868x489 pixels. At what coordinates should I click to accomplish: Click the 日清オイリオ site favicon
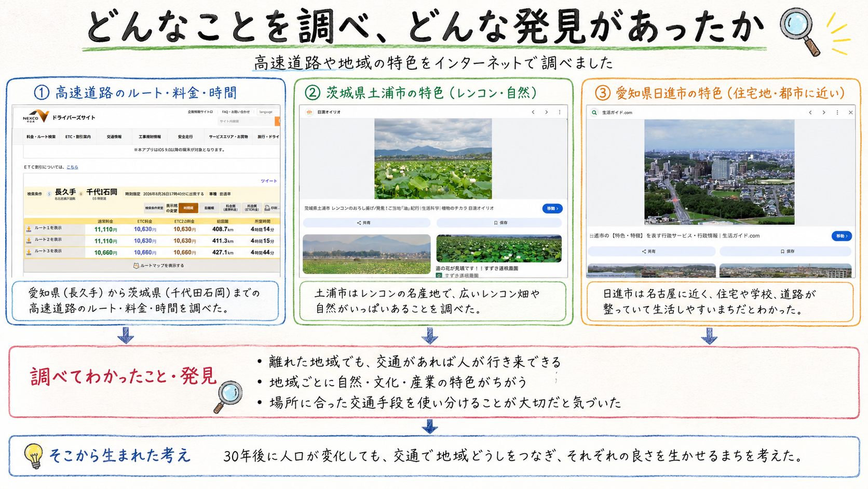(x=309, y=112)
